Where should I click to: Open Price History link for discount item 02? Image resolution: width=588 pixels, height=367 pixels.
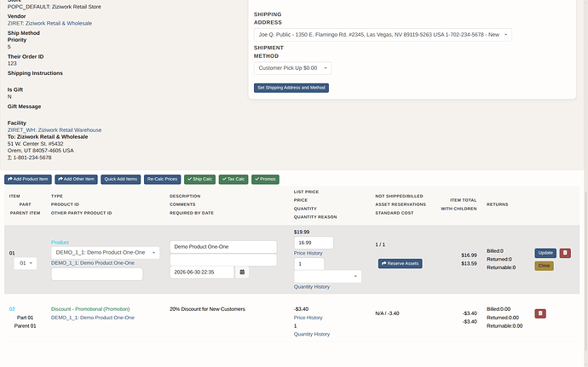pyautogui.click(x=308, y=318)
